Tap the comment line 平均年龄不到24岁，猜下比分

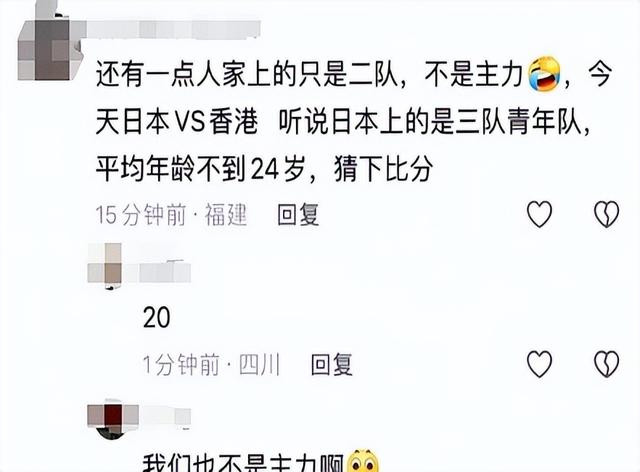tap(264, 168)
